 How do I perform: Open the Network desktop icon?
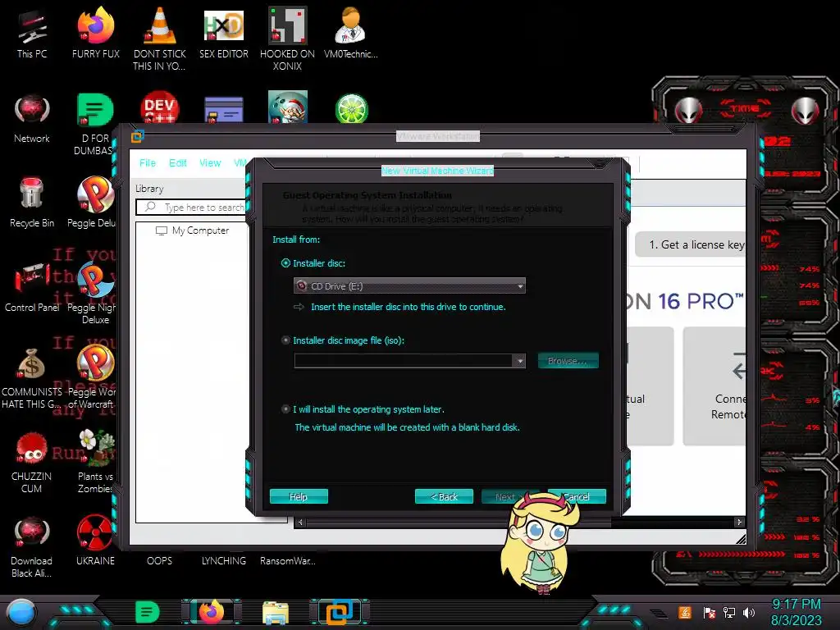(32, 118)
